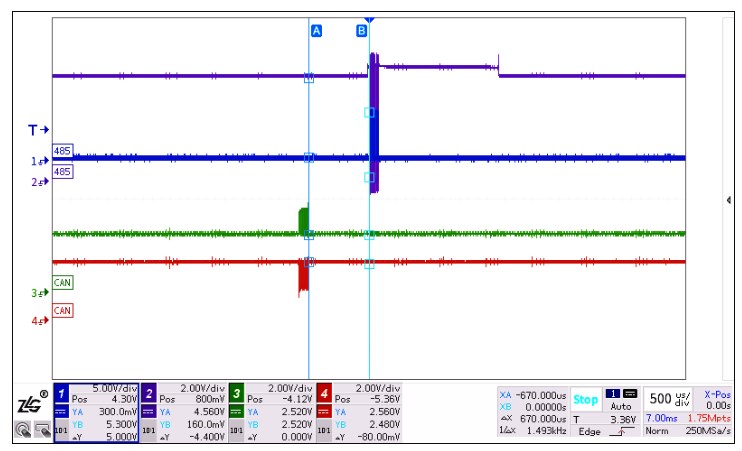This screenshot has height=451, width=742.
Task: Click the channel 2 ground level marker
Action: (x=40, y=182)
